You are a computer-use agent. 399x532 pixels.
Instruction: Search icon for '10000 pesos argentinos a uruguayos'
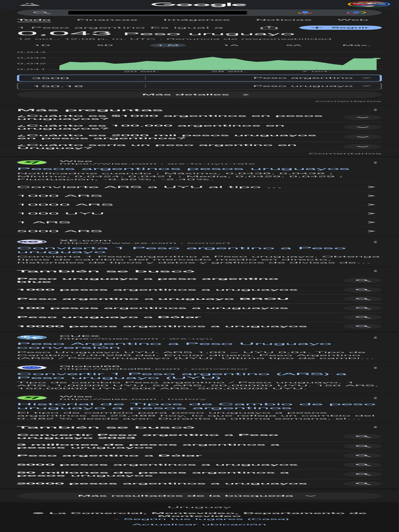pos(363,326)
